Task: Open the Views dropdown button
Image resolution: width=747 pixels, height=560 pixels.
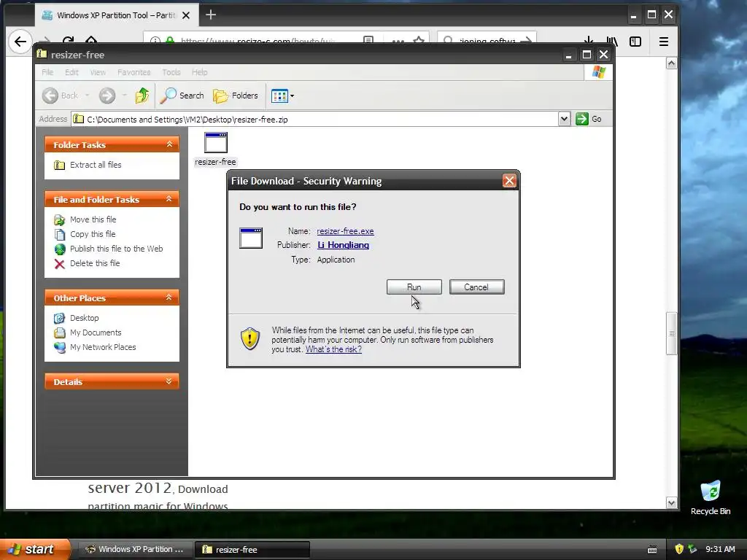Action: [282, 96]
